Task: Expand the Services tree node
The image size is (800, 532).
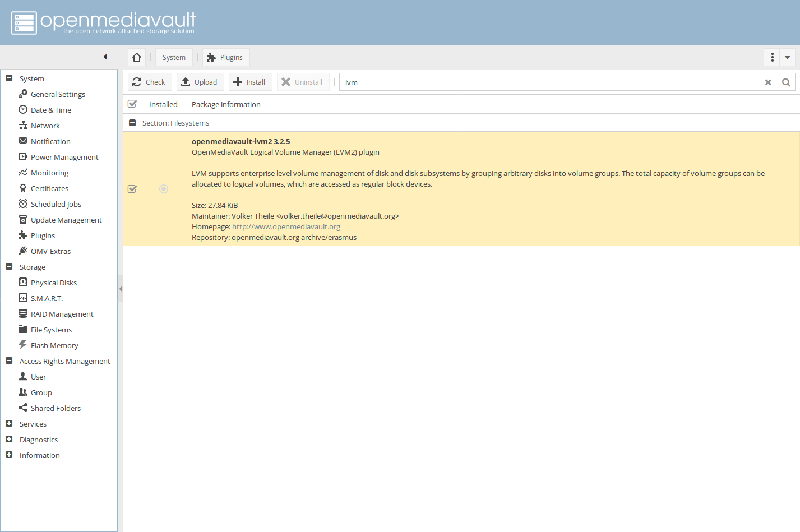Action: coord(9,424)
